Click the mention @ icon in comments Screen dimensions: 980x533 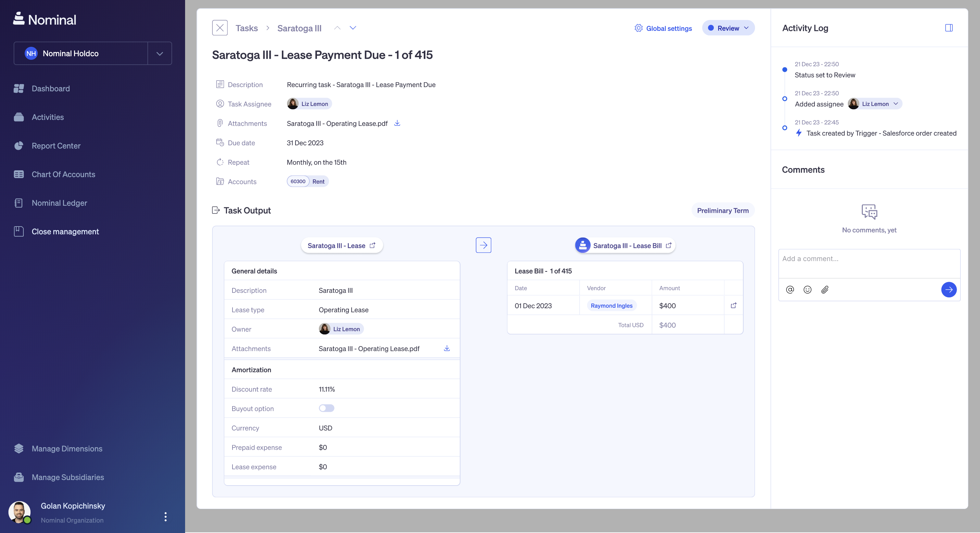[790, 290]
